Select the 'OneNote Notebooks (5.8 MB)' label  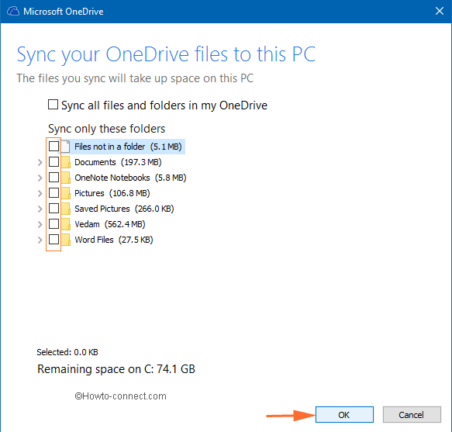[x=130, y=178]
